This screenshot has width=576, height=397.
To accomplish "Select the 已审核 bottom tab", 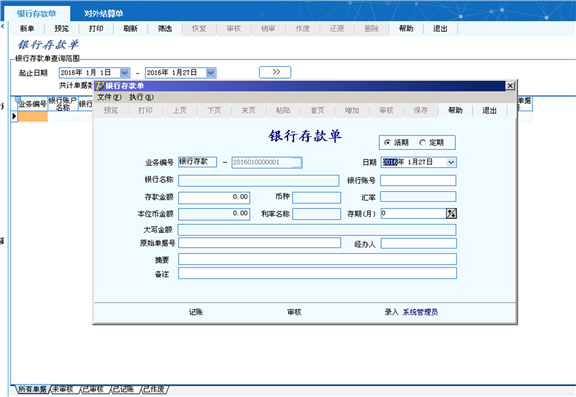I will [x=94, y=389].
